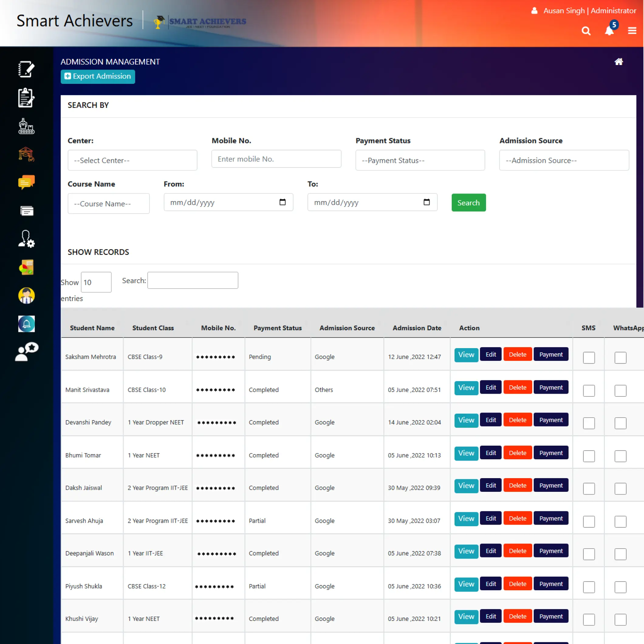Tick SMS checkbox for Daksh Jaiswal
The width and height of the screenshot is (644, 644).
588,488
